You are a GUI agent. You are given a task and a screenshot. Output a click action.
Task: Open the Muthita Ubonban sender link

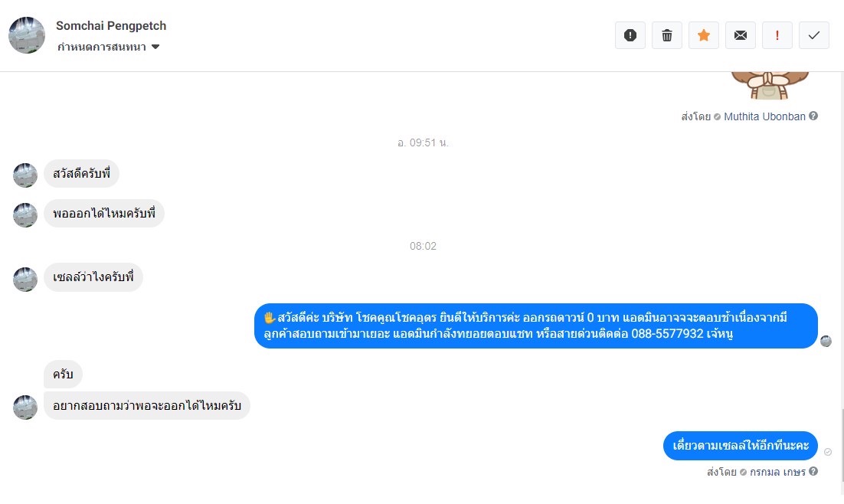(x=764, y=116)
